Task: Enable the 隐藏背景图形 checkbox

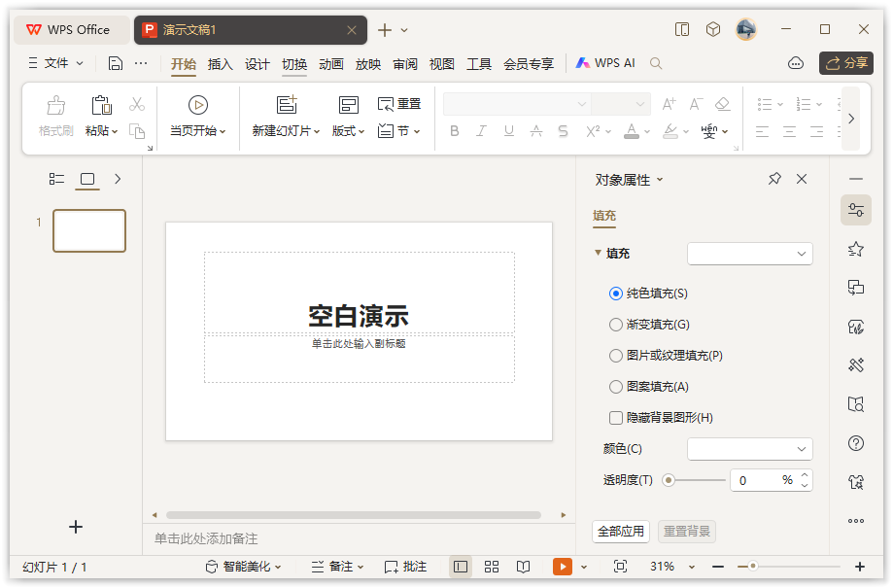Action: click(616, 417)
